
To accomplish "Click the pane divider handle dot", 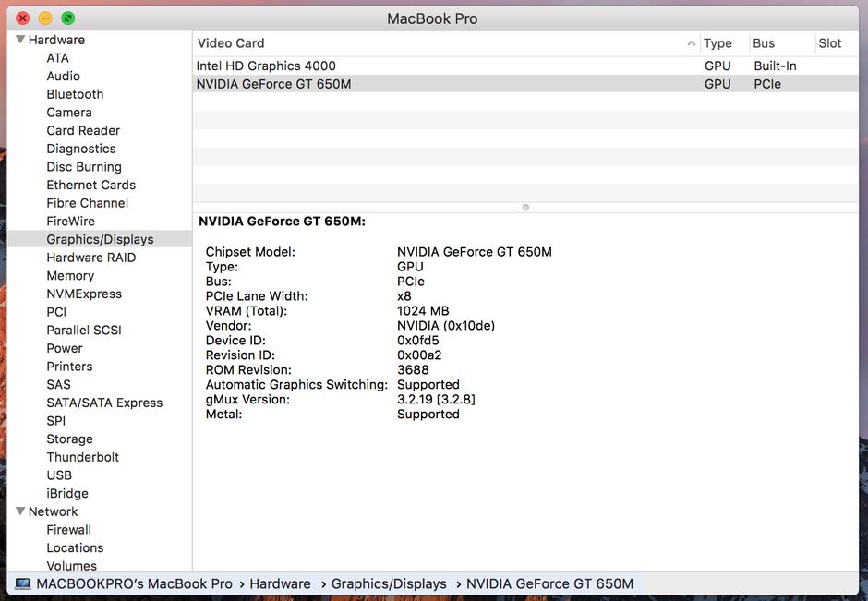I will coord(526,208).
